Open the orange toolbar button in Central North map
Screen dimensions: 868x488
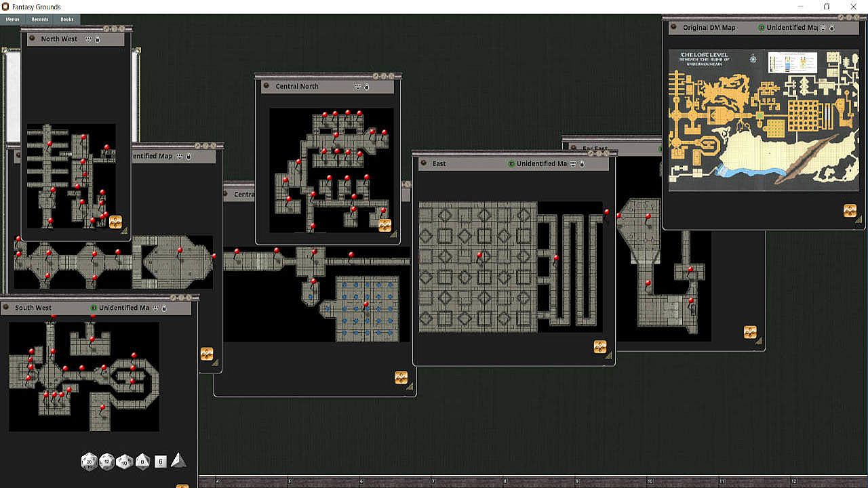tap(384, 225)
